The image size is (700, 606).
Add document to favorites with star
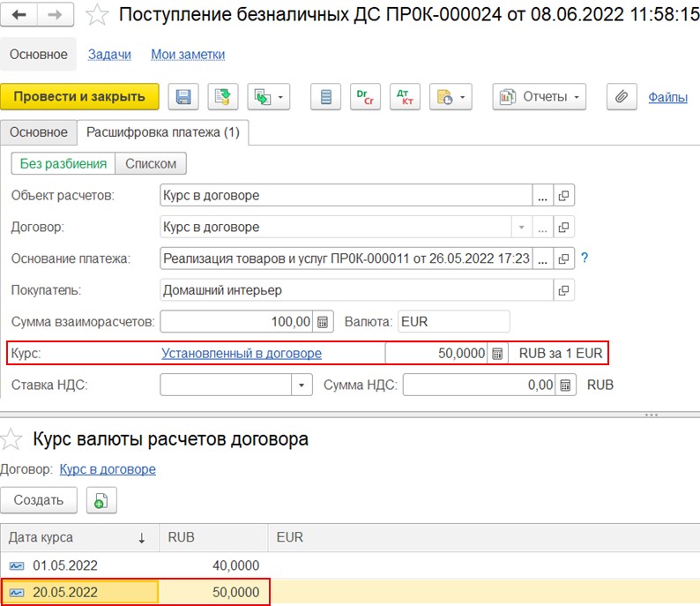99,15
